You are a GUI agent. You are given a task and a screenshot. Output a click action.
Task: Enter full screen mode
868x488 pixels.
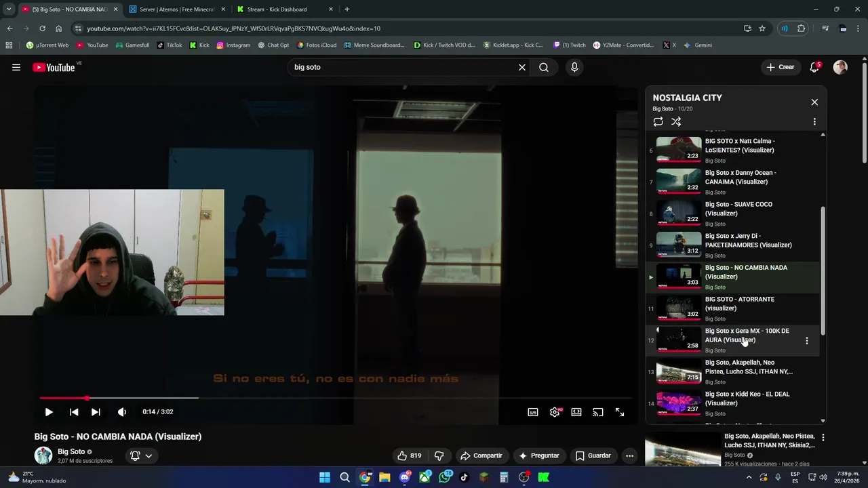coord(620,412)
